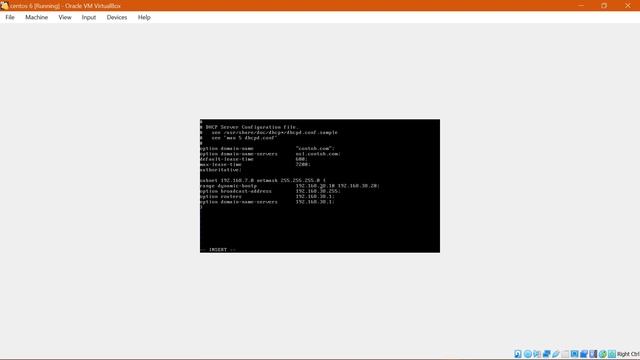Viewport: 640px width, 360px height.
Task: Click the VirtualBox icon in the title bar
Action: click(4, 6)
